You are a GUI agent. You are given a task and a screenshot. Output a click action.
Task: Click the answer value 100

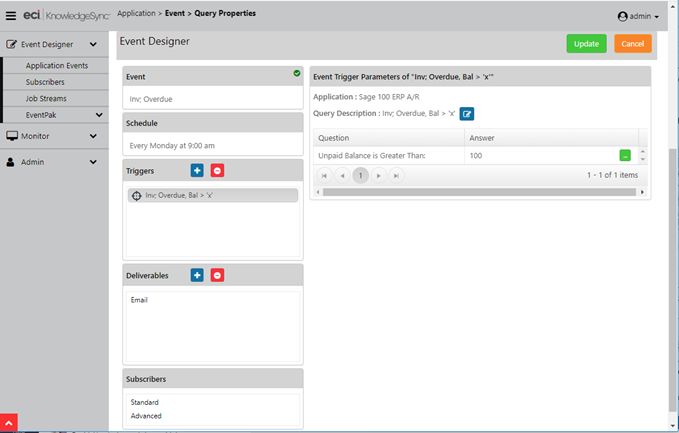coord(476,155)
